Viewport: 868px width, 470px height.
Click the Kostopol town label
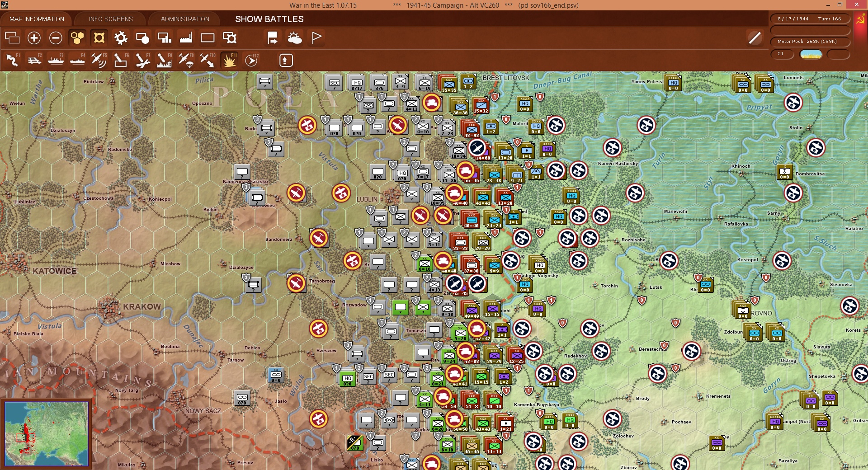[747, 260]
